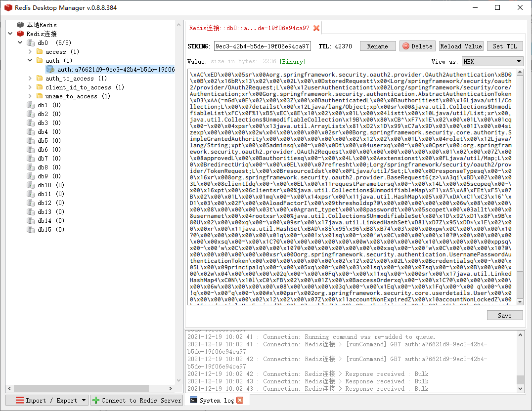This screenshot has height=411, width=532.
Task: Click the db7 database icon
Action: click(x=31, y=159)
